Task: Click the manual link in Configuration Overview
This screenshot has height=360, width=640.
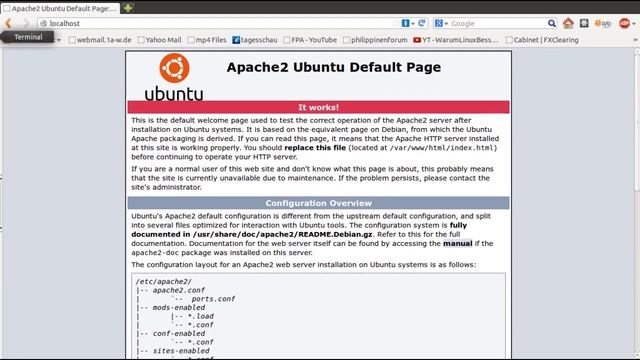Action: 458,244
